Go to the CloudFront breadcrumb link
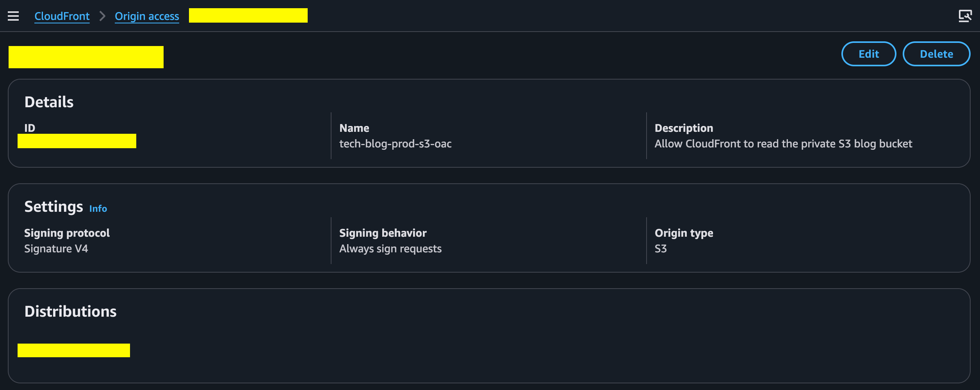 pos(62,16)
